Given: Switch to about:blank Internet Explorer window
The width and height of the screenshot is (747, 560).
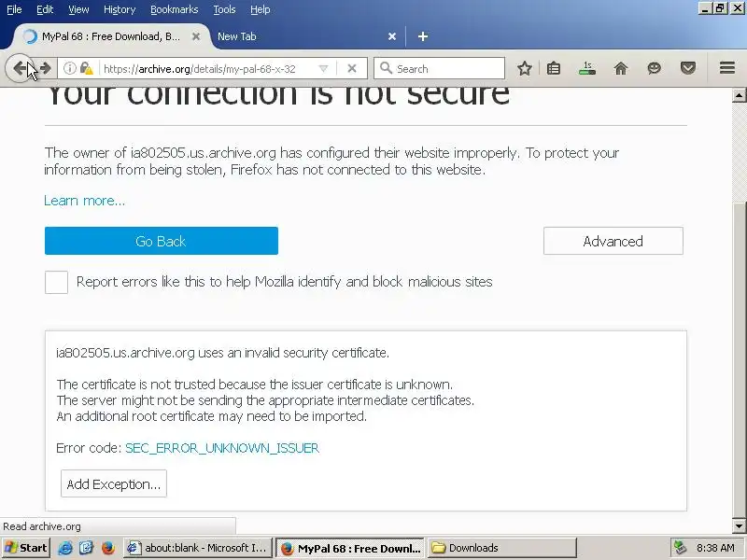Looking at the screenshot, I should point(198,548).
